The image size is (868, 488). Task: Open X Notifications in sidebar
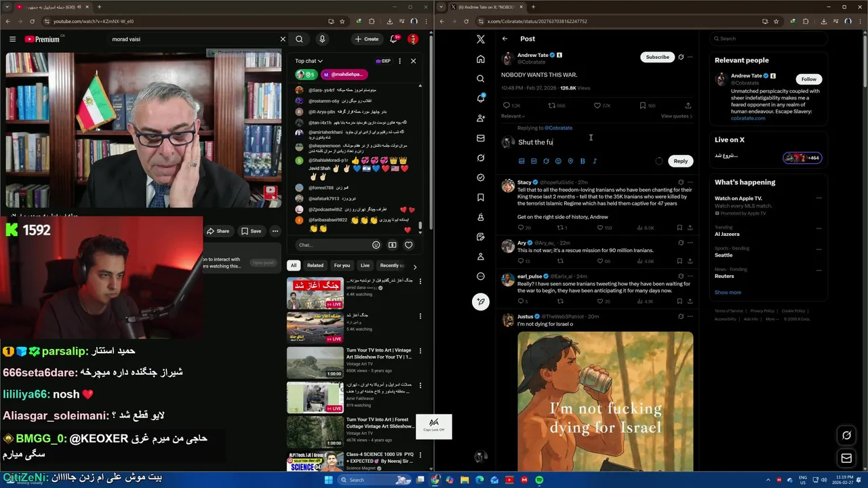tap(481, 98)
